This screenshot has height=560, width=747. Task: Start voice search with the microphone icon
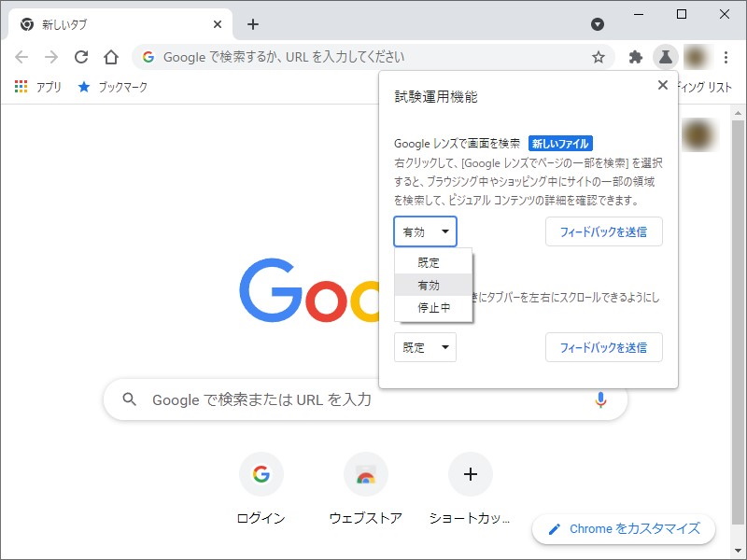coord(600,399)
